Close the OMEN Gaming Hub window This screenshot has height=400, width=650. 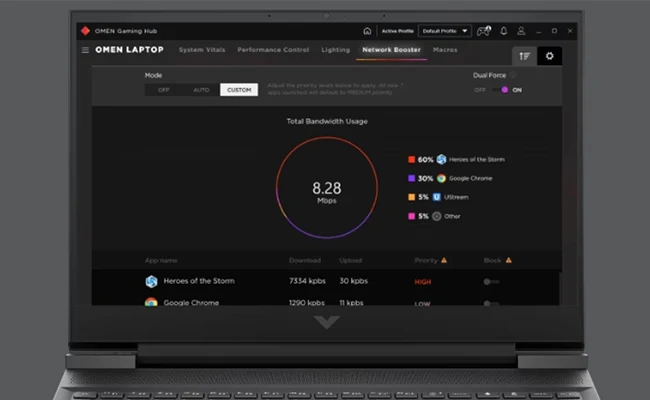click(570, 31)
